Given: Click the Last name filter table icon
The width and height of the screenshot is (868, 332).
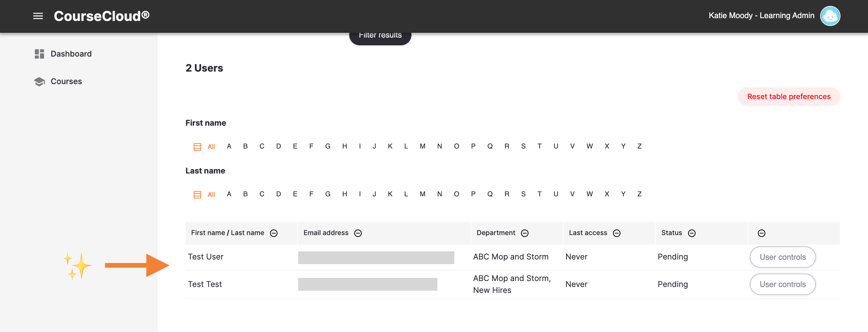Looking at the screenshot, I should coord(197,195).
